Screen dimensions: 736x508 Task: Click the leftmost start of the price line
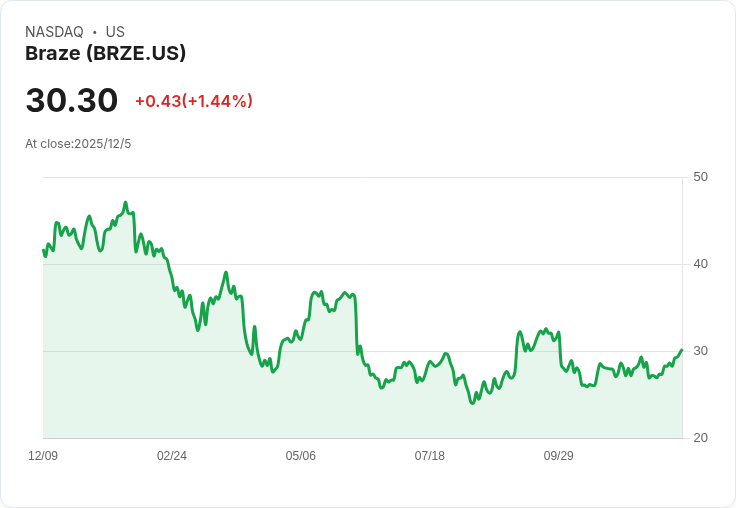coord(43,250)
